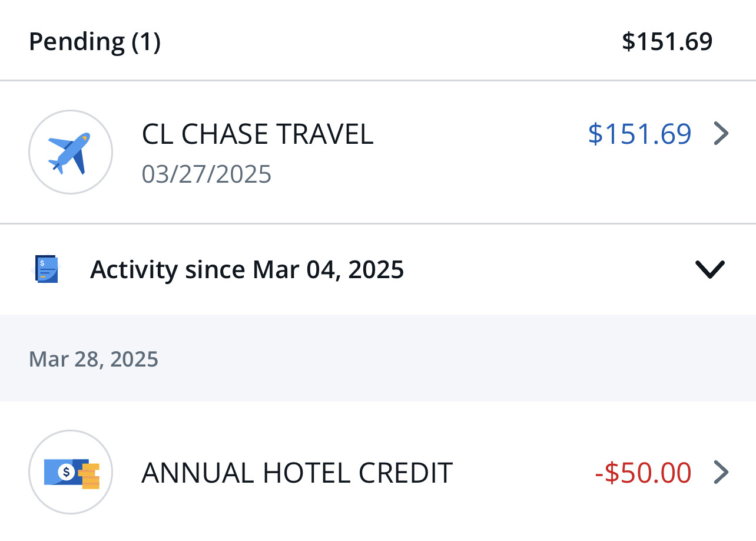Click the statement document icon beside Activity
This screenshot has height=541, width=756.
47,269
